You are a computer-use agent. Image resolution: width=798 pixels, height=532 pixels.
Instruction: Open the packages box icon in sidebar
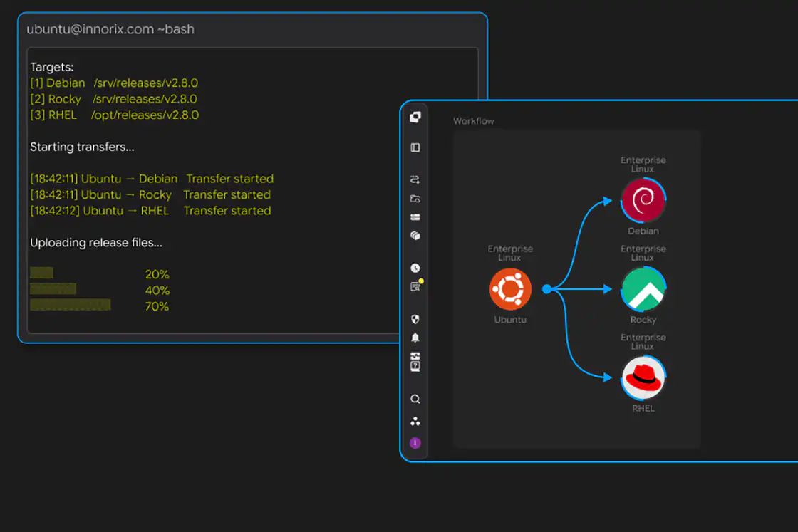[x=415, y=236]
